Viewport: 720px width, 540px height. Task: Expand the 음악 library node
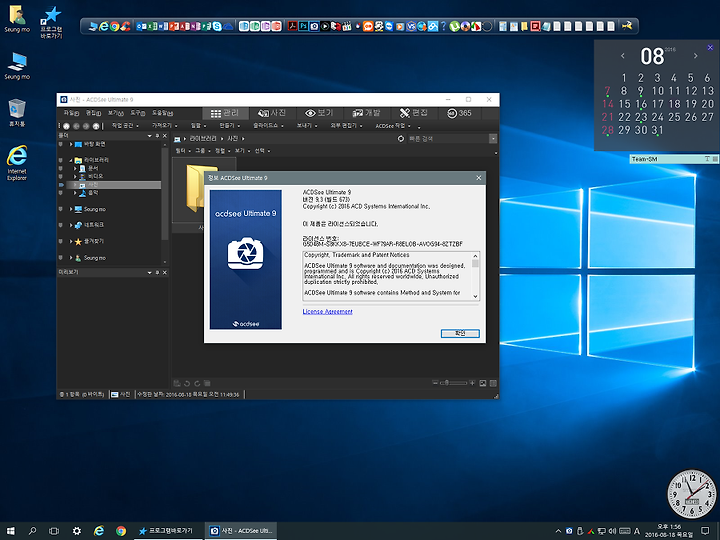tap(75, 193)
